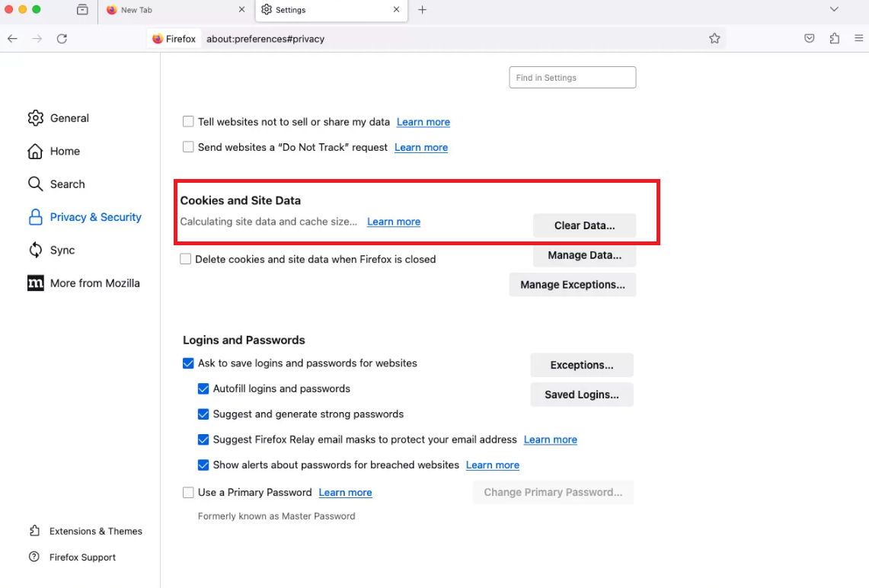
Task: Open the Save to Pocket icon
Action: [x=809, y=38]
